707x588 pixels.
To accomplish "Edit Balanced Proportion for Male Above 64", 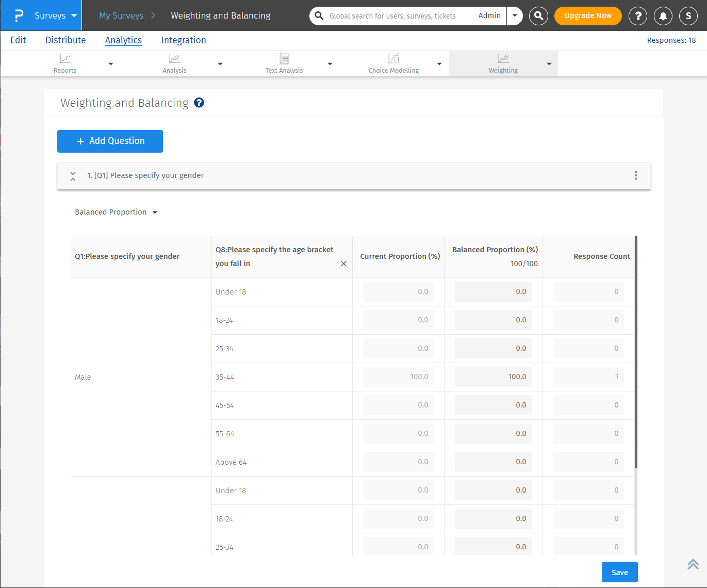I will (x=493, y=462).
